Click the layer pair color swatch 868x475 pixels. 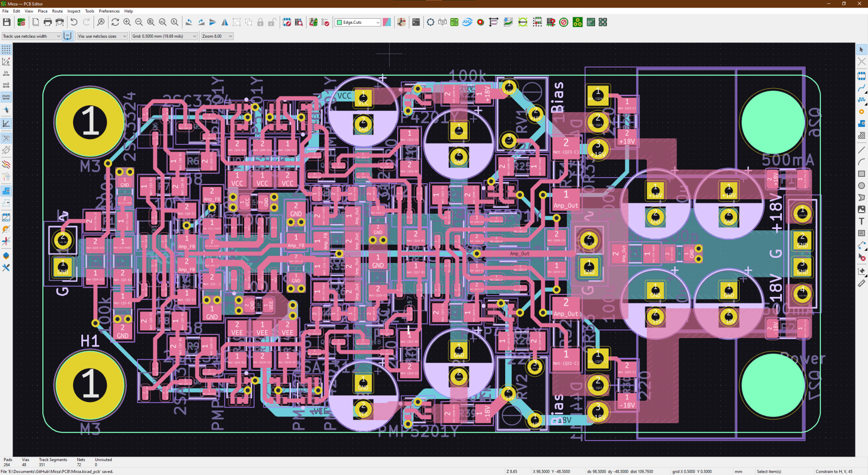point(387,22)
